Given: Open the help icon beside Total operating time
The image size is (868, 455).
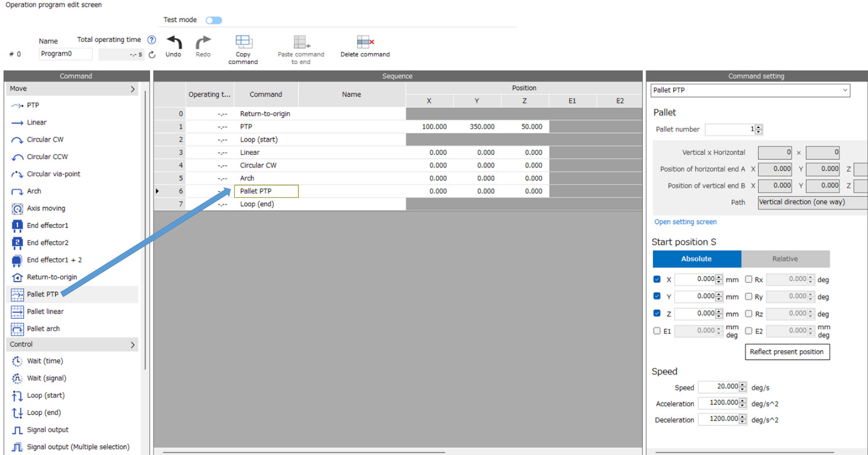Looking at the screenshot, I should click(152, 40).
